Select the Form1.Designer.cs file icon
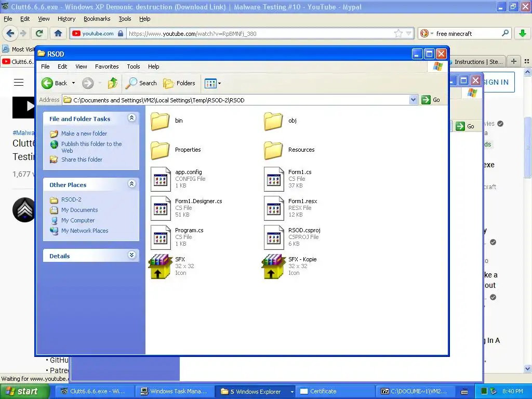The height and width of the screenshot is (399, 532). coord(161,208)
